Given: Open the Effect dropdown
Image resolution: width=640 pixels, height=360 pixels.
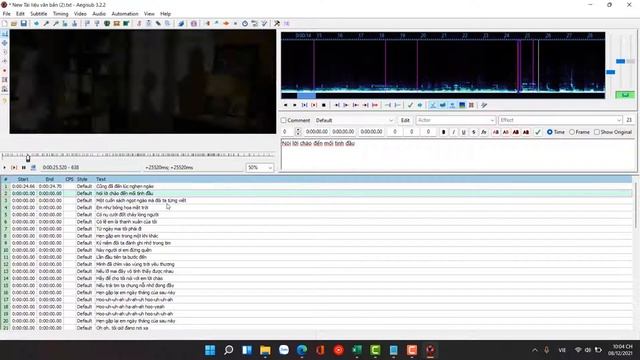Looking at the screenshot, I should 560,120.
